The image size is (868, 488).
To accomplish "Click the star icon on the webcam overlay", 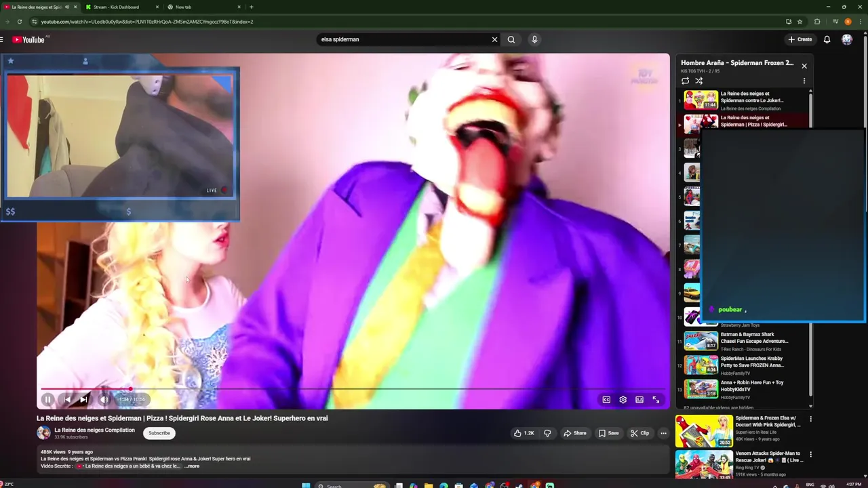I will (x=11, y=61).
